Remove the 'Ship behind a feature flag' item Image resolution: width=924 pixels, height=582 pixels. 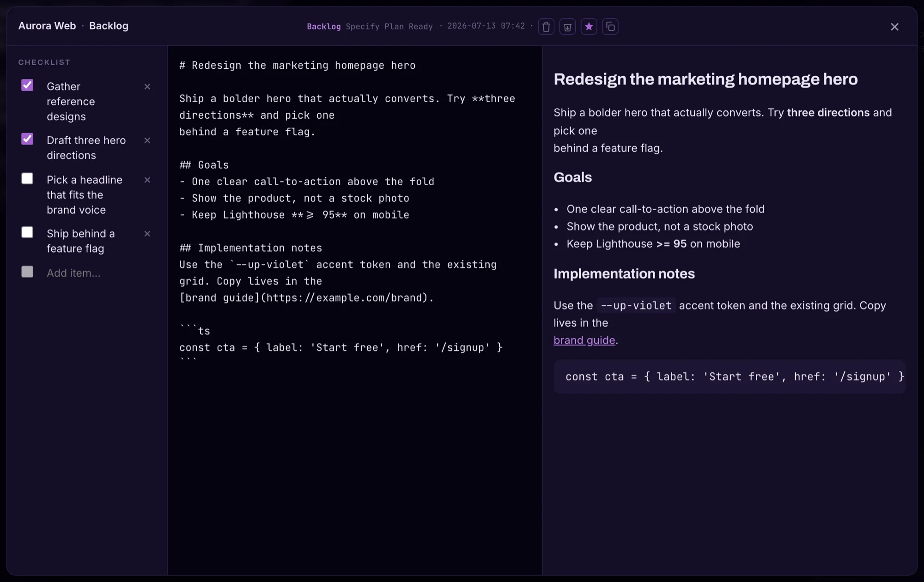tap(147, 234)
